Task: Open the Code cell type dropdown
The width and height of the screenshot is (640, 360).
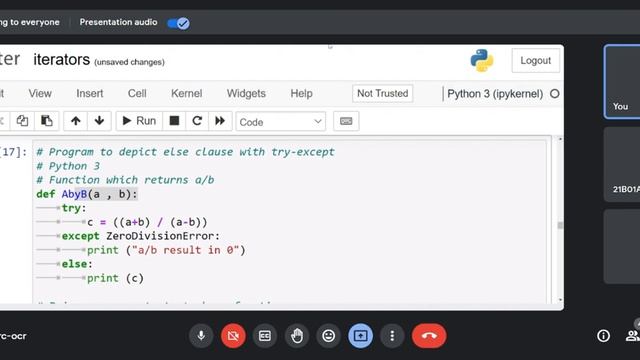Action: click(x=281, y=122)
